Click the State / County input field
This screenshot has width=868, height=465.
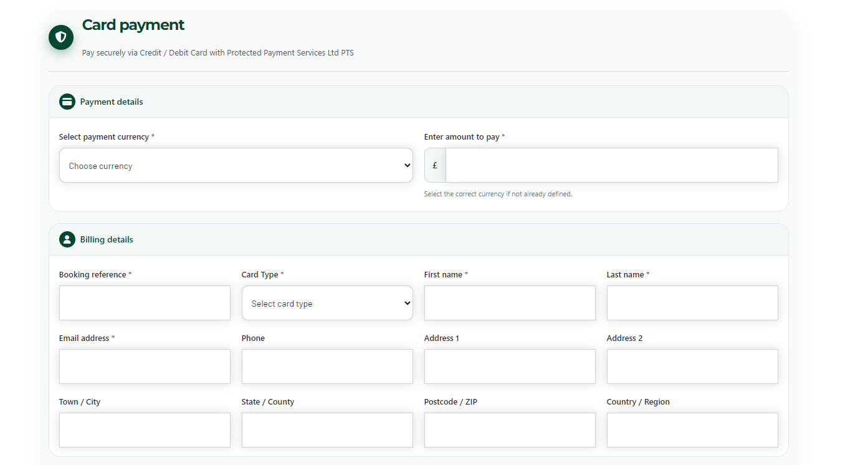[327, 430]
